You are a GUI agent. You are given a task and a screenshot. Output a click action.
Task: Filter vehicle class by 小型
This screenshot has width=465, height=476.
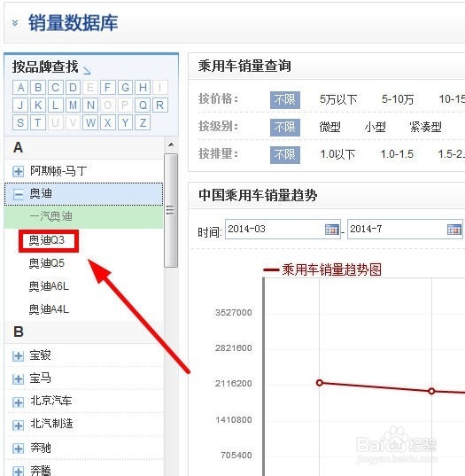[375, 127]
